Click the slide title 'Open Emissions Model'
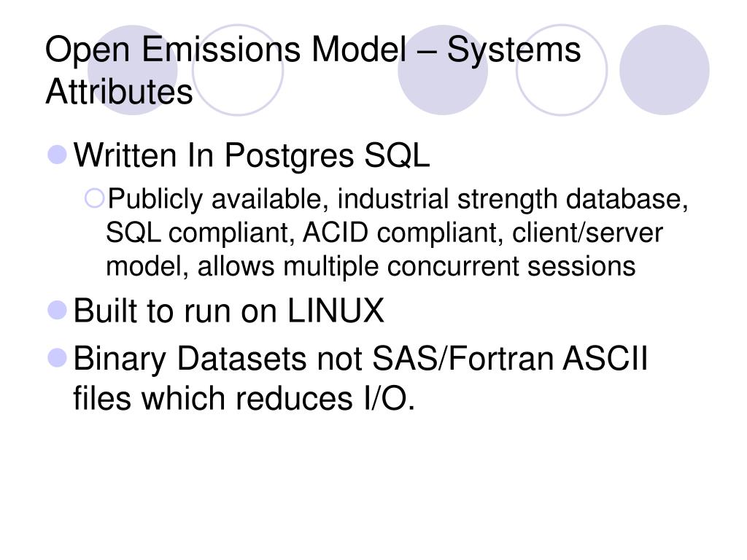Screen dimensions: 747x560 pos(226,50)
